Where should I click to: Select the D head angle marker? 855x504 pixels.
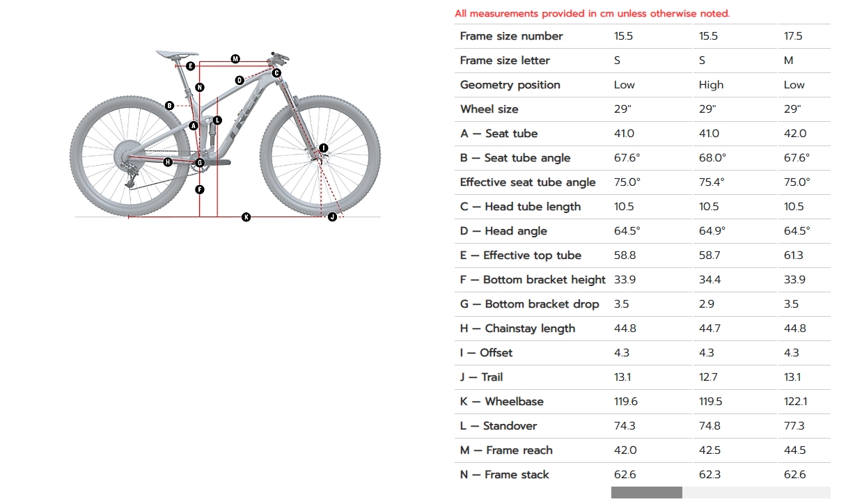[240, 80]
